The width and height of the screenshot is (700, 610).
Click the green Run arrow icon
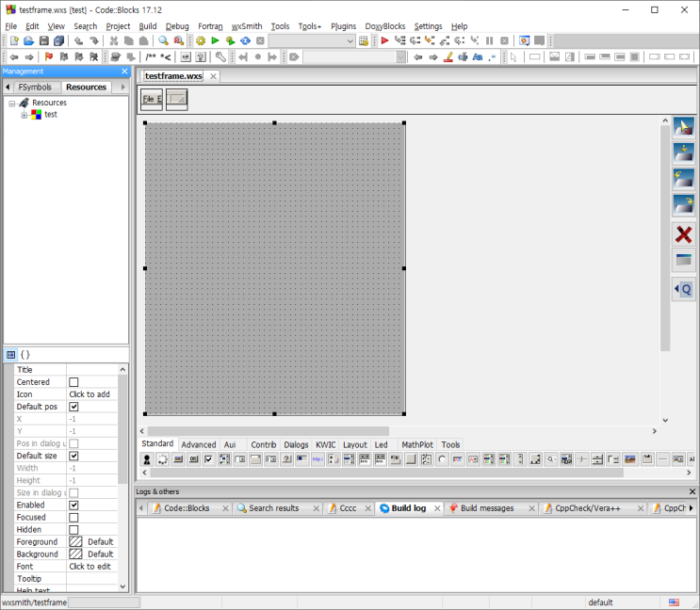click(x=215, y=41)
